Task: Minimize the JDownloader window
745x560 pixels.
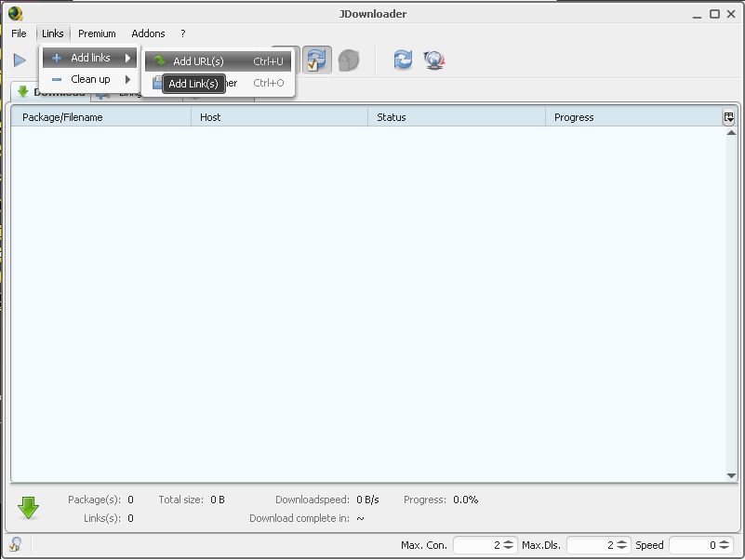Action: click(x=697, y=15)
